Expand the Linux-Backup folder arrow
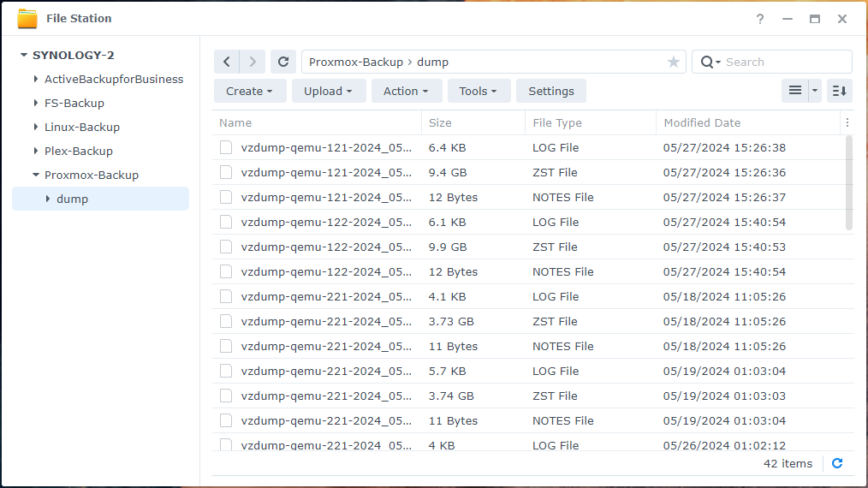Screen dimensions: 868x488 [x=35, y=127]
